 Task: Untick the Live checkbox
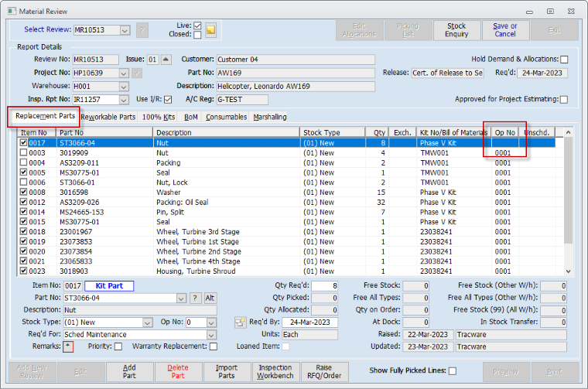coord(197,26)
